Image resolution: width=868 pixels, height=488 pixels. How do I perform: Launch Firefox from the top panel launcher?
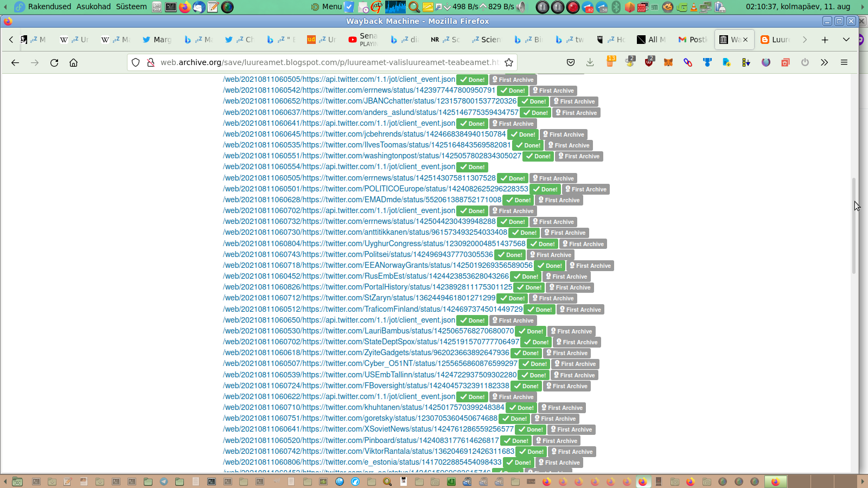pos(184,7)
